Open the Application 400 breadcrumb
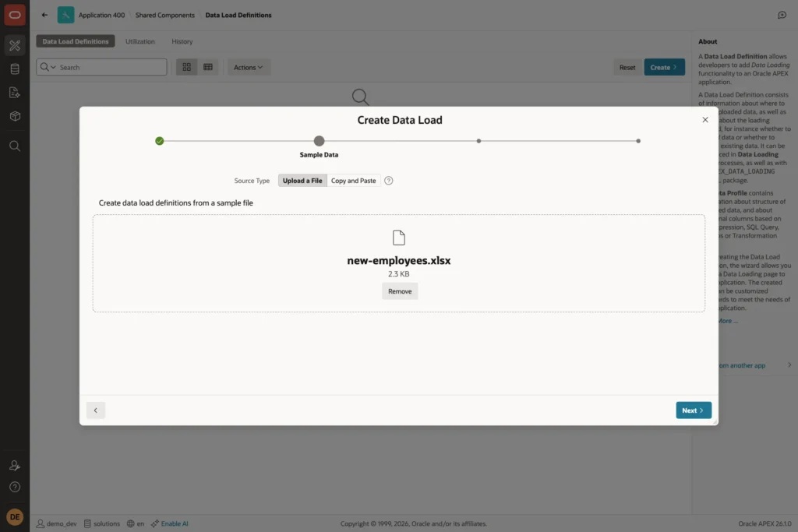The width and height of the screenshot is (798, 532). coord(101,15)
